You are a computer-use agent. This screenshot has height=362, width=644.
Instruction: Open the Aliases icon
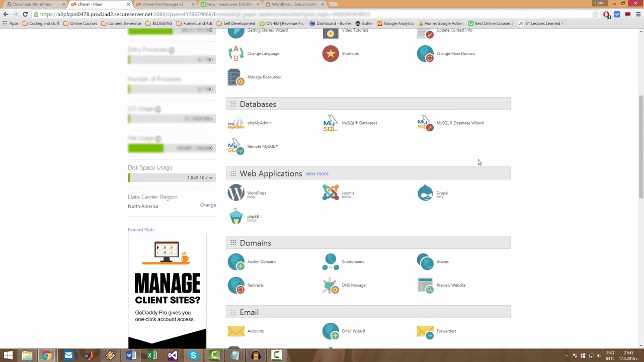425,261
